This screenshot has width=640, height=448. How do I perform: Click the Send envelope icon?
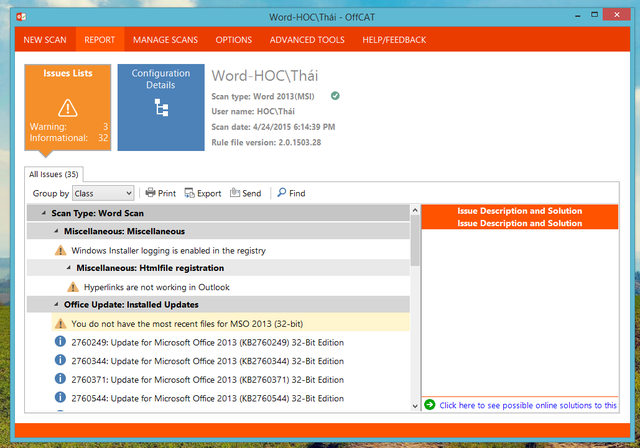tap(235, 193)
